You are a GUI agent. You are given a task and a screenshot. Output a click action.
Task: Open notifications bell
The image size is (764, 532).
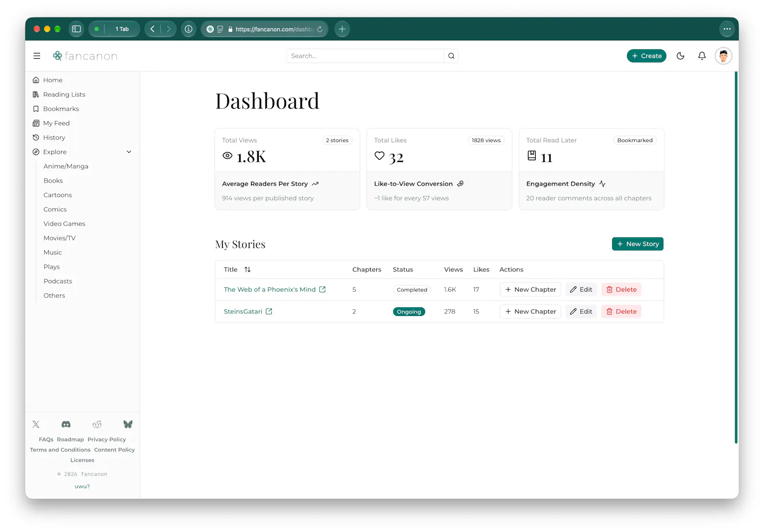pyautogui.click(x=702, y=56)
